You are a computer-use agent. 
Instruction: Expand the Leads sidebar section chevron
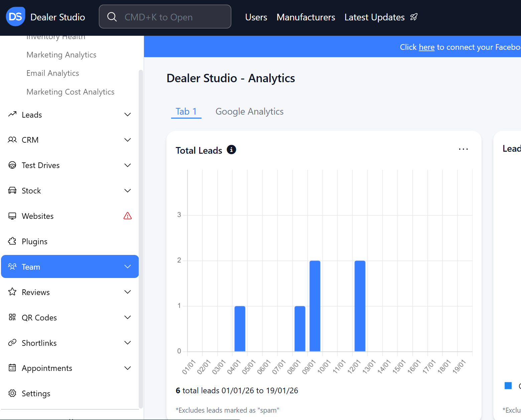point(128,115)
